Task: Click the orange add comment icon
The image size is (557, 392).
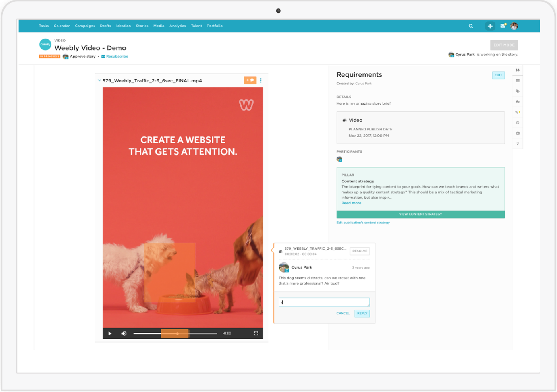Action: (250, 80)
